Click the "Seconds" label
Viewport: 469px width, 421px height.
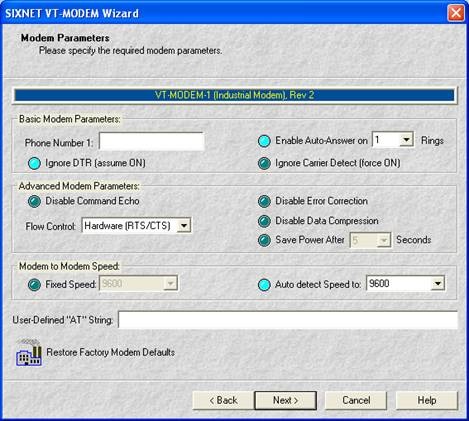click(414, 240)
